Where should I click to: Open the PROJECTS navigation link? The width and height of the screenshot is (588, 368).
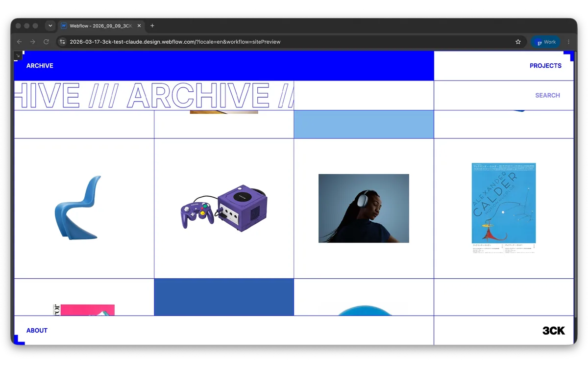tap(545, 66)
